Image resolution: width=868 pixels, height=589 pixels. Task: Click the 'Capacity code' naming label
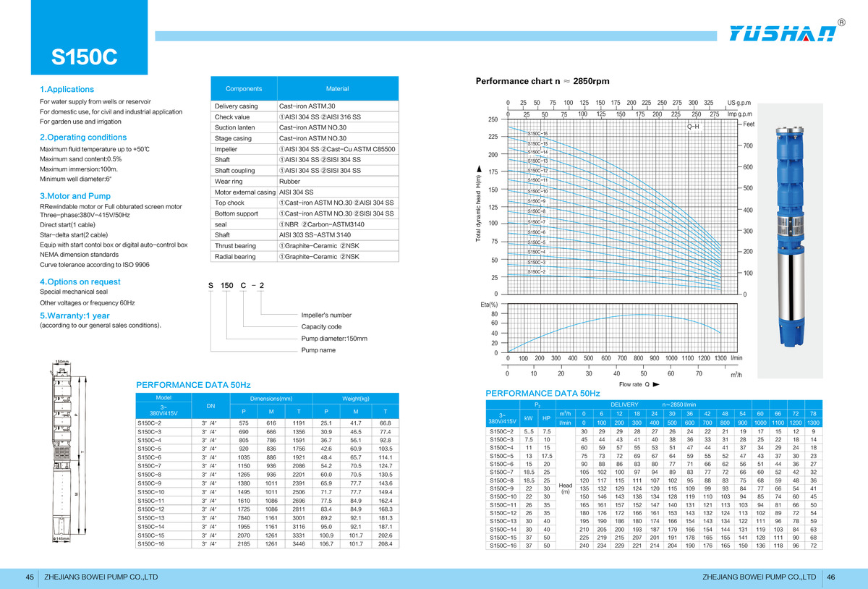(x=321, y=326)
